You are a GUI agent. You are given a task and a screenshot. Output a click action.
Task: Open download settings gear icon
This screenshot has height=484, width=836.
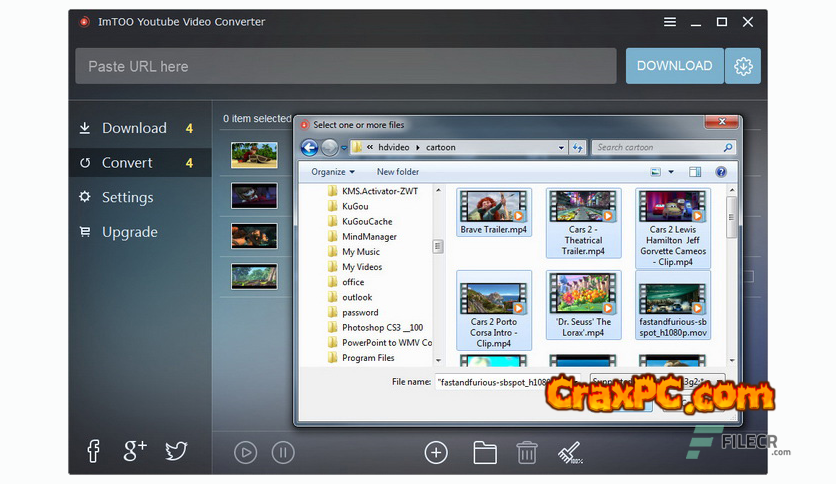click(x=743, y=66)
